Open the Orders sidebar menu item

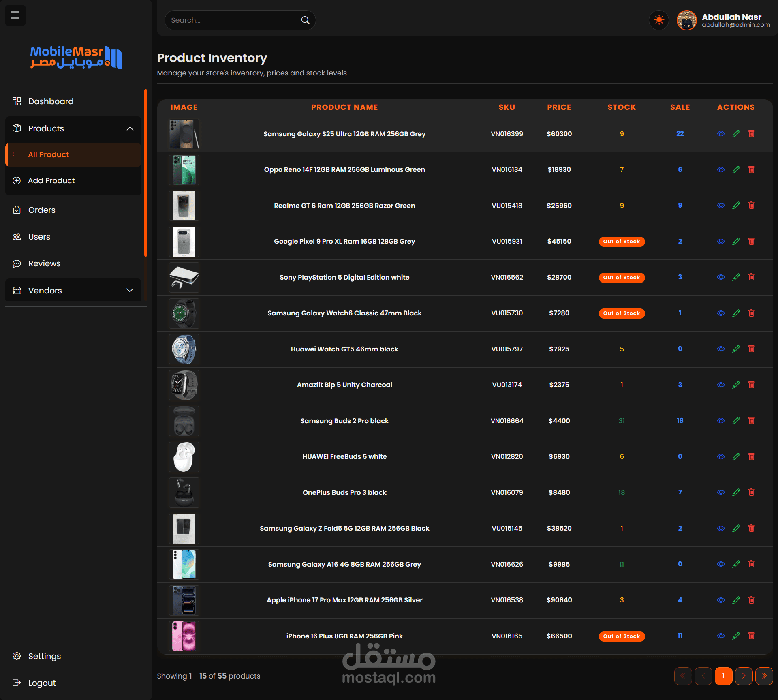click(42, 210)
